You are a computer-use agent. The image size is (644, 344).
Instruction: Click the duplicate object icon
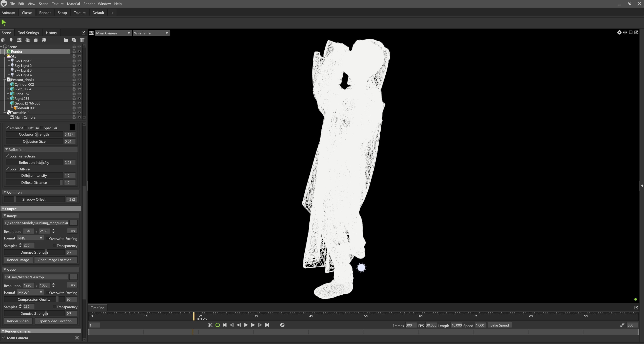(74, 40)
